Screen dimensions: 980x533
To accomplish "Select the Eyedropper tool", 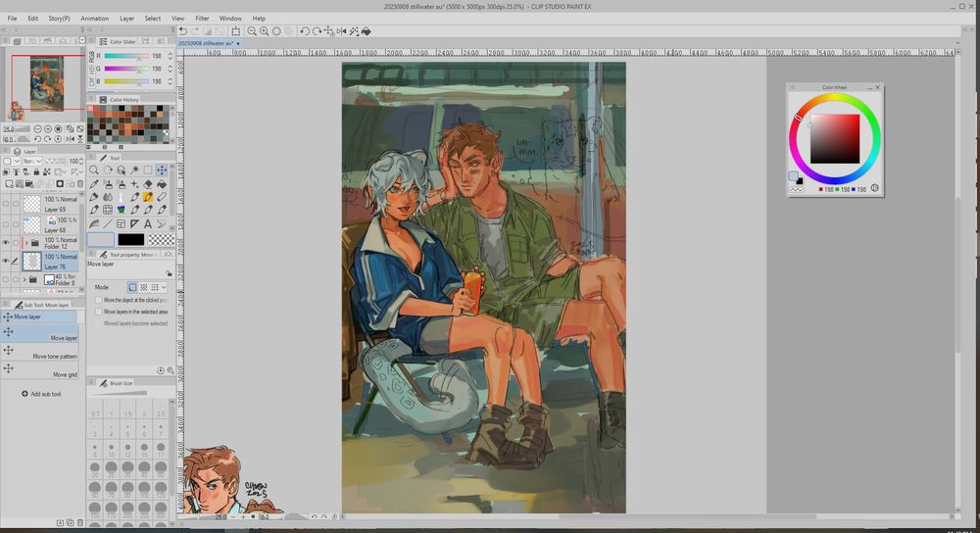I will click(94, 184).
